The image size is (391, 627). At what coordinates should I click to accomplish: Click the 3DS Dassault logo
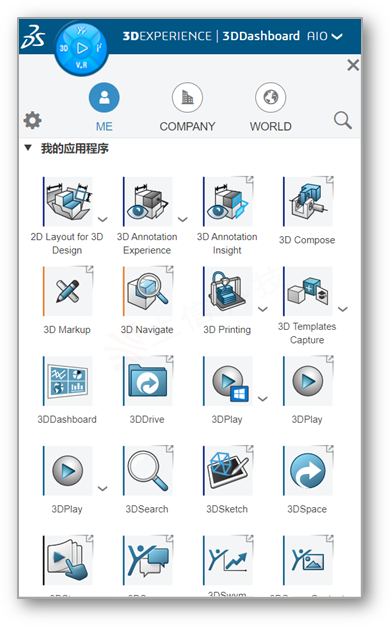click(x=33, y=37)
